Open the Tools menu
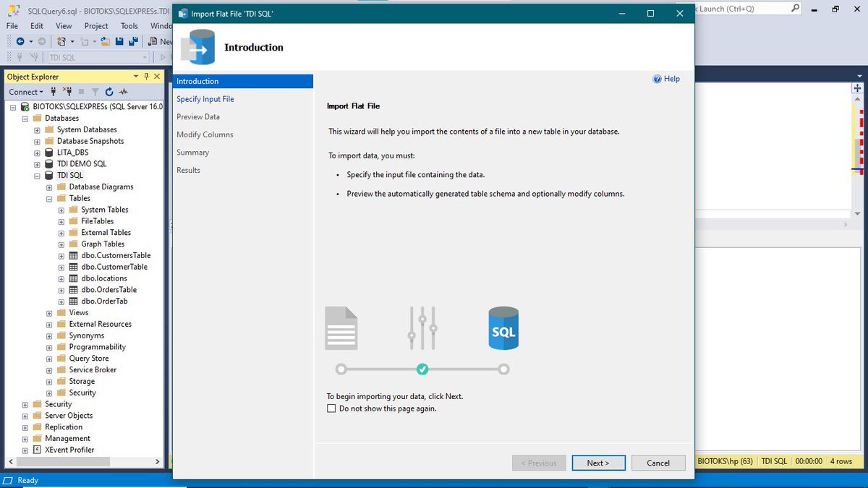 coord(129,25)
